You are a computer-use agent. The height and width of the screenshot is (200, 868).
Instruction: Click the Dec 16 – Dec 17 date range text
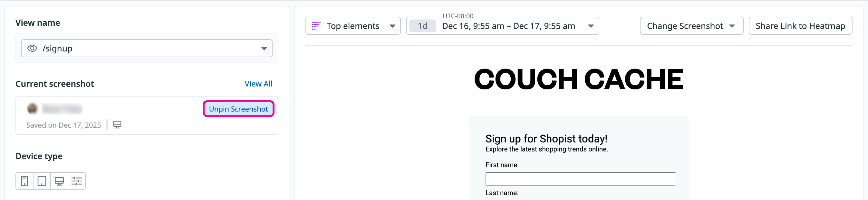[x=508, y=26]
